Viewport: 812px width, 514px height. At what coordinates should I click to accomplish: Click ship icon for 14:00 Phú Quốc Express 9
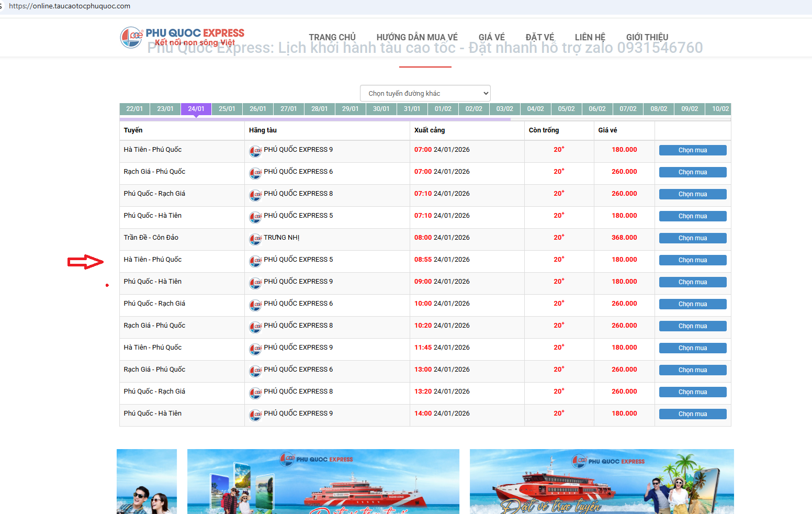tap(255, 415)
